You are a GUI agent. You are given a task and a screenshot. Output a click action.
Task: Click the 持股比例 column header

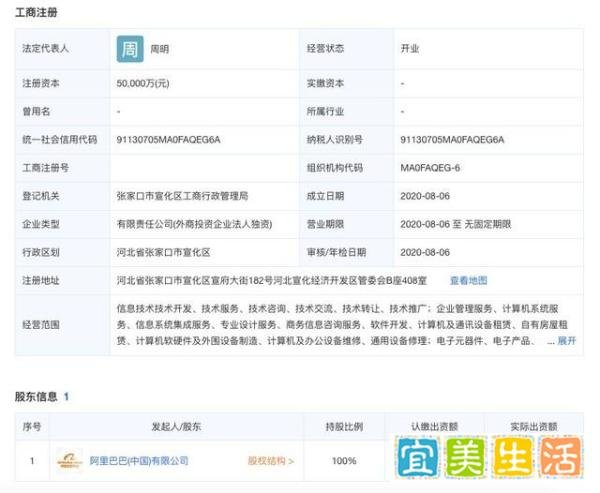(x=344, y=426)
